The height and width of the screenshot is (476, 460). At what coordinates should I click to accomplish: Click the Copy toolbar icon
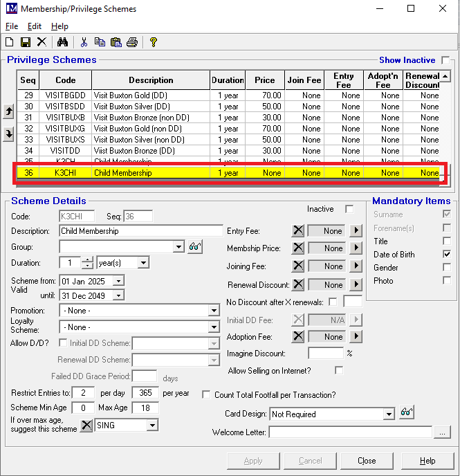[100, 42]
